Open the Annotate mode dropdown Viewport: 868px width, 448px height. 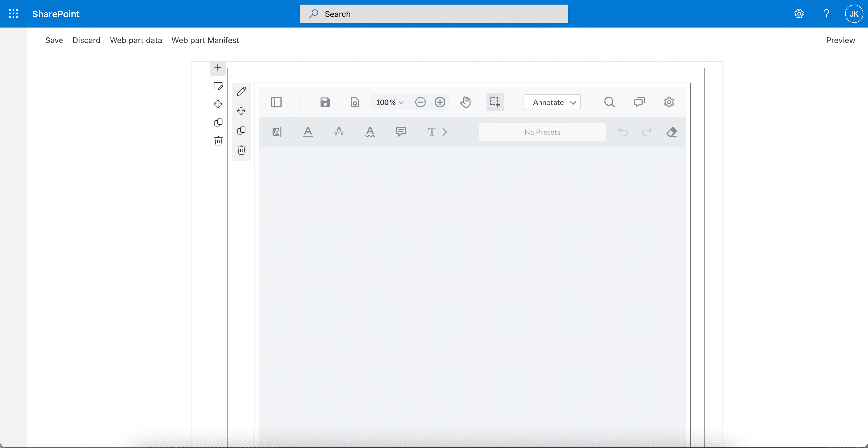click(x=552, y=102)
